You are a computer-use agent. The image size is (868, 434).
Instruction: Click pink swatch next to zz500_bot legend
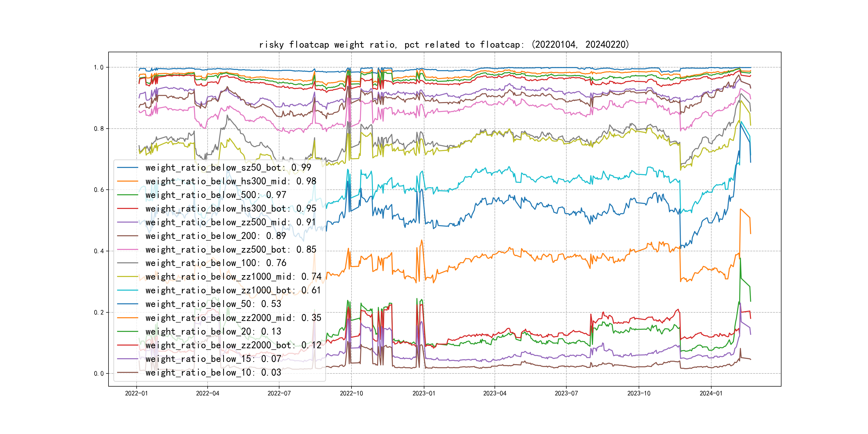128,250
